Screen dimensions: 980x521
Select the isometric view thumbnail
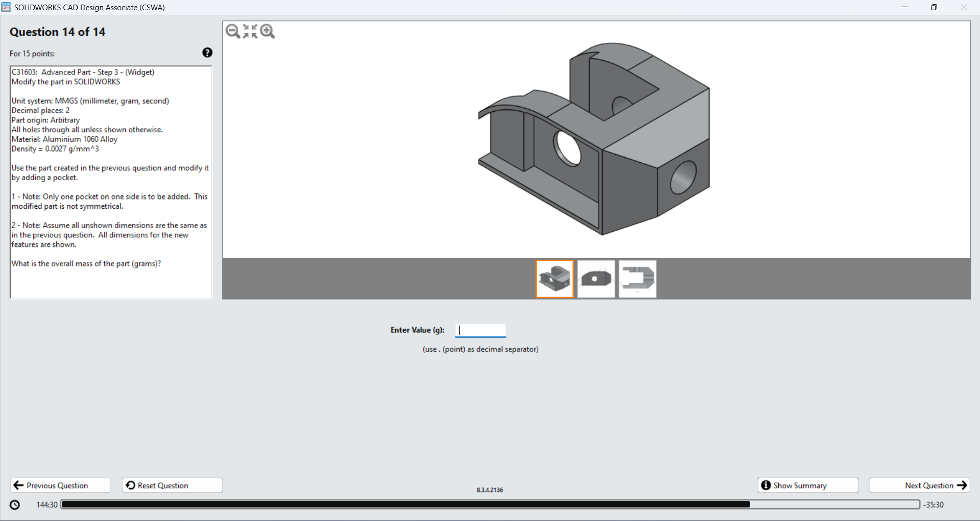pyautogui.click(x=555, y=279)
